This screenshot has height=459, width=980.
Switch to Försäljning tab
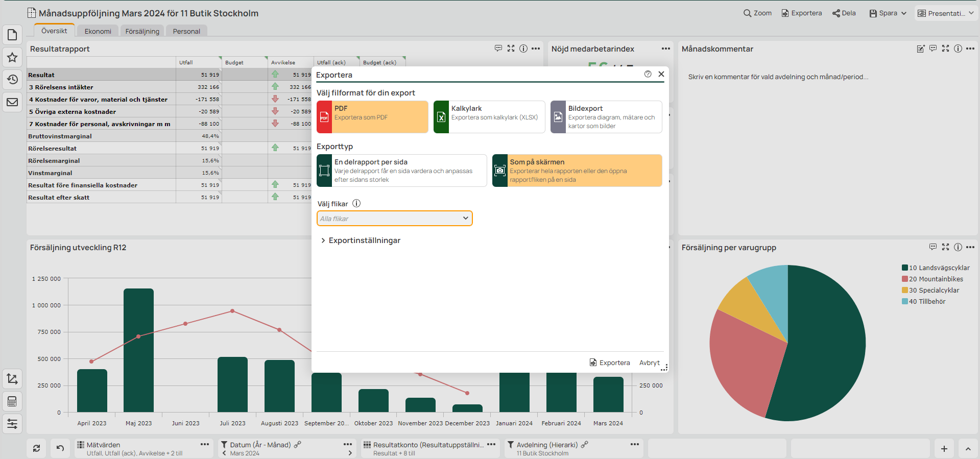142,31
